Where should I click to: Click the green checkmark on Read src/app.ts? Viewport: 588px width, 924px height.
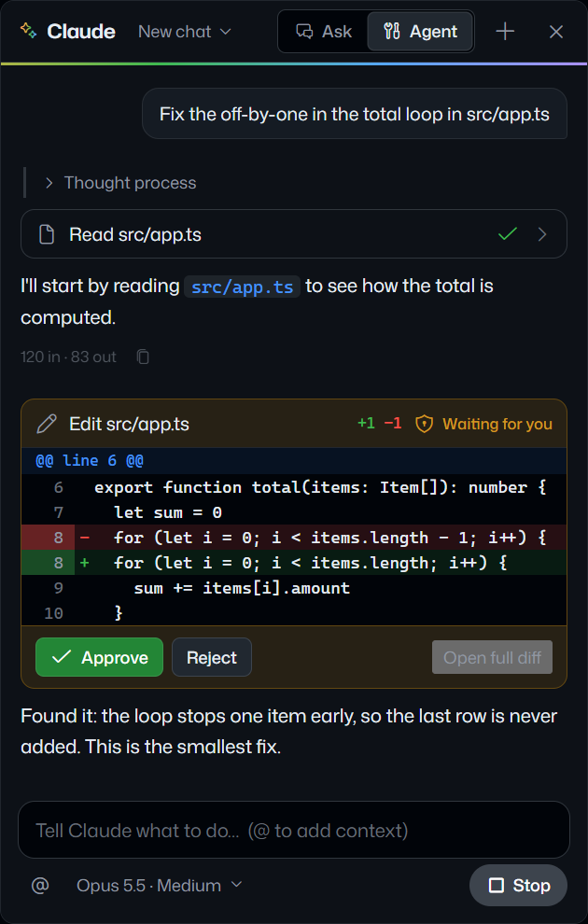508,234
